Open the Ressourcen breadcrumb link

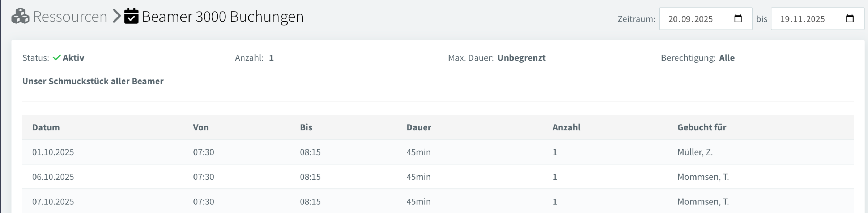(70, 17)
